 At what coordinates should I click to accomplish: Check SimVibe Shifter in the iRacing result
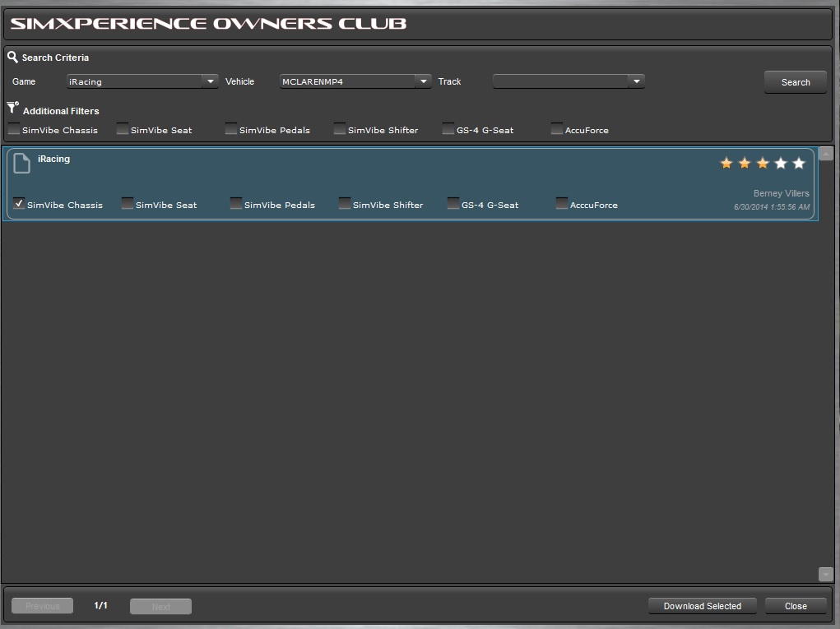[x=345, y=203]
